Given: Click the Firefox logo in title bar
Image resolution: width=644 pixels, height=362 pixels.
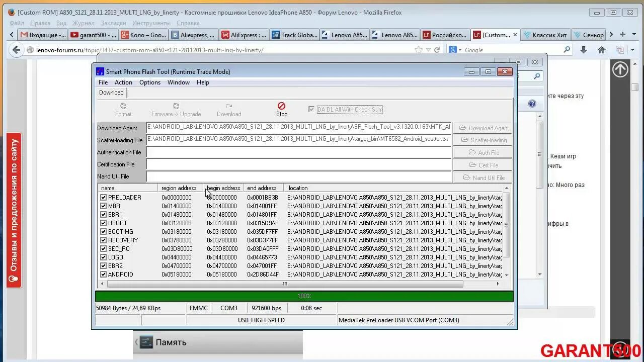Looking at the screenshot, I should [x=12, y=12].
